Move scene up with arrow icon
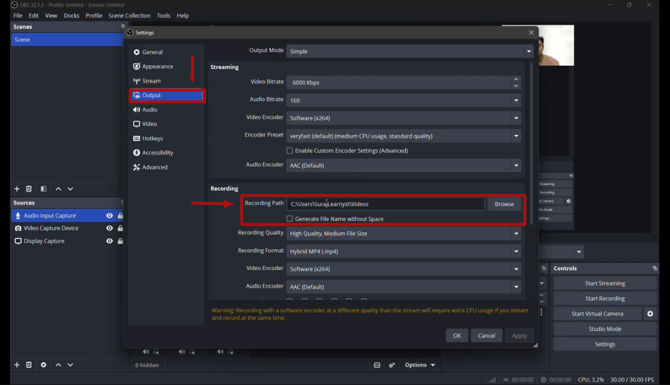The width and height of the screenshot is (670, 385). click(x=59, y=189)
